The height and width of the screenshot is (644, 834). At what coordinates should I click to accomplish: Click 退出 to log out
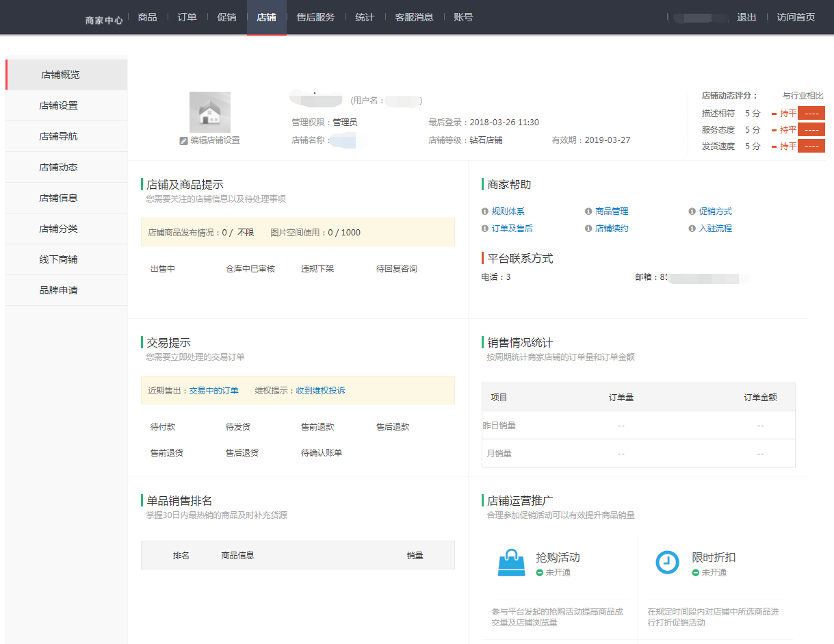pyautogui.click(x=746, y=17)
